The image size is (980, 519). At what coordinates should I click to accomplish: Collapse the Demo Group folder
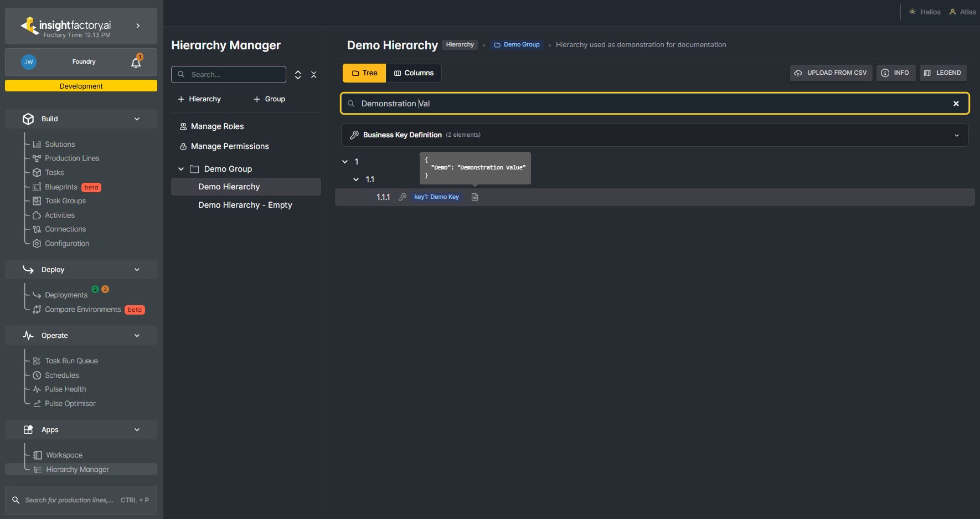point(181,169)
